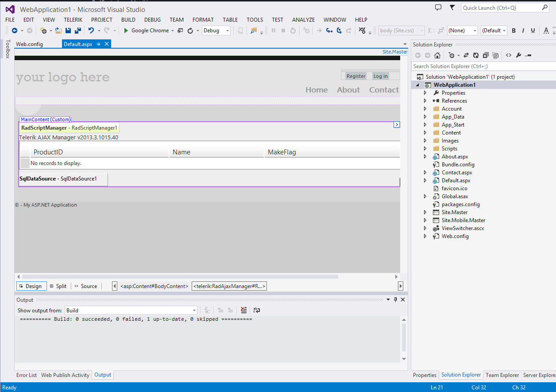This screenshot has height=392, width=556.
Task: Start debugging with the green play arrow
Action: (x=126, y=31)
